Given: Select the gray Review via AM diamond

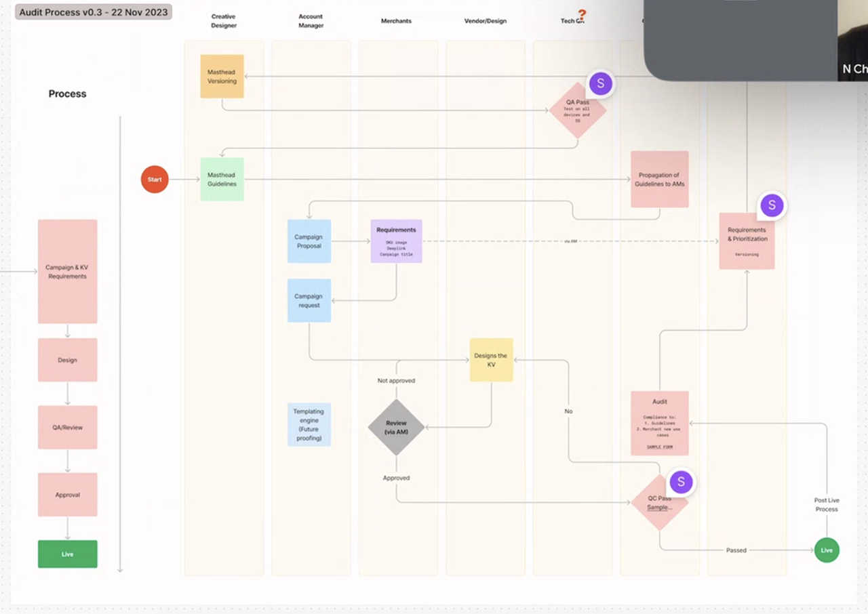Looking at the screenshot, I should point(396,427).
